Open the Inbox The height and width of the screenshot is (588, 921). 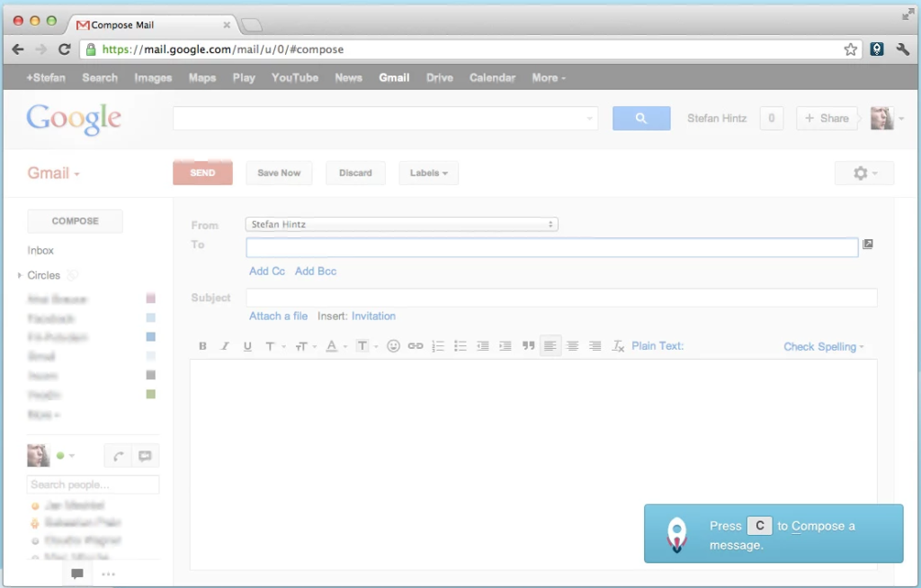pos(40,250)
